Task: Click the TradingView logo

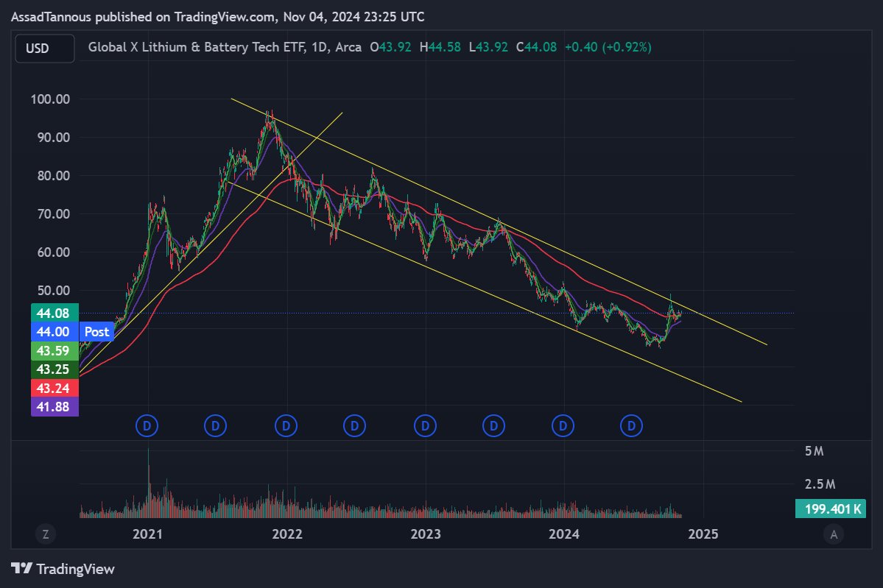Action: (63, 569)
